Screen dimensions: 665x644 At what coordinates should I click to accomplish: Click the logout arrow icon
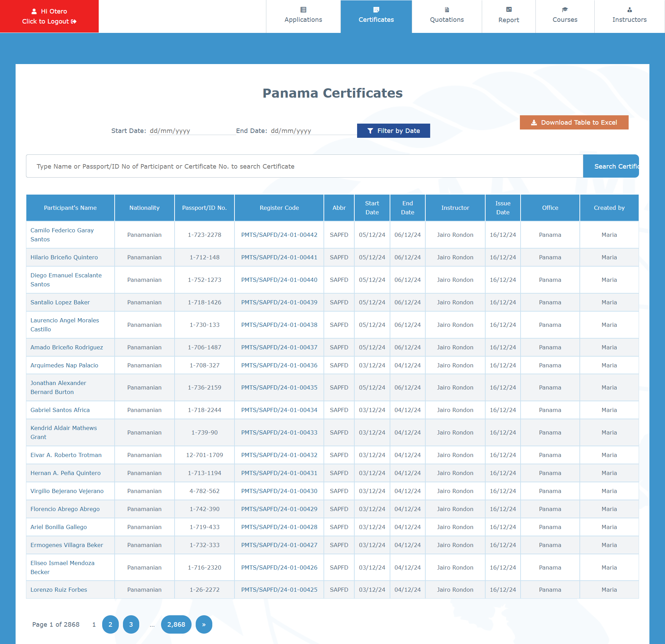click(x=74, y=21)
